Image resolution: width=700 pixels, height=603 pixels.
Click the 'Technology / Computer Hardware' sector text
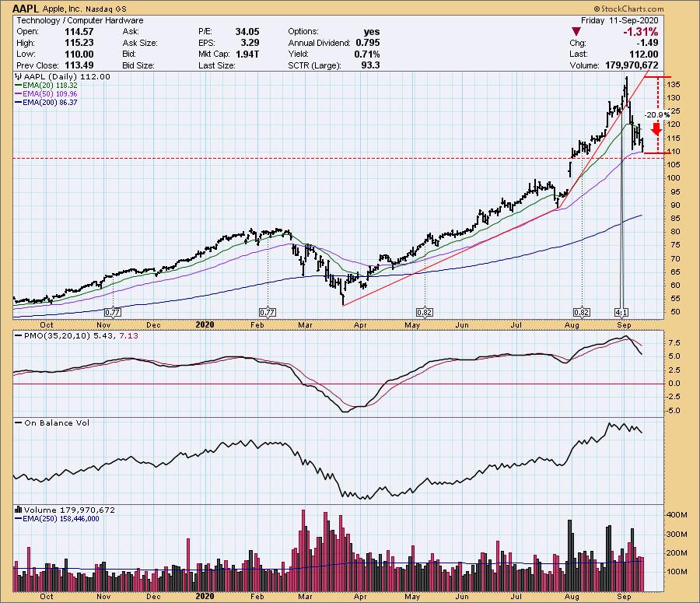click(80, 20)
